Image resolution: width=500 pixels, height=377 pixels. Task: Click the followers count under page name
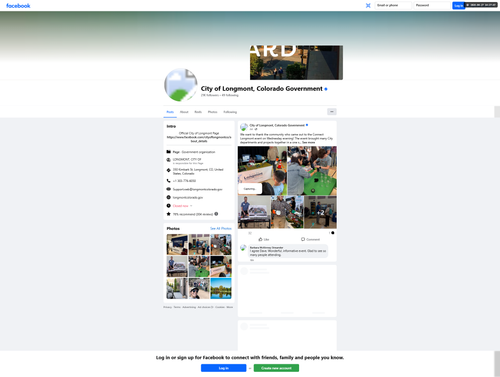(210, 95)
